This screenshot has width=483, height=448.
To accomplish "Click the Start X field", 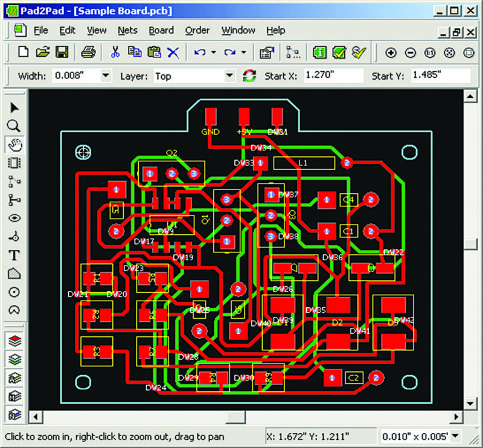I will pyautogui.click(x=332, y=76).
